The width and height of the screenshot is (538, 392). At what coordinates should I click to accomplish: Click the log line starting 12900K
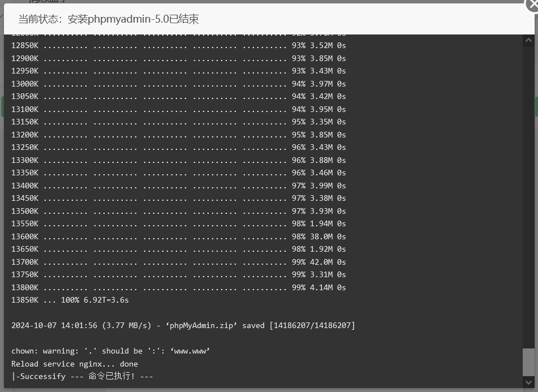point(178,58)
